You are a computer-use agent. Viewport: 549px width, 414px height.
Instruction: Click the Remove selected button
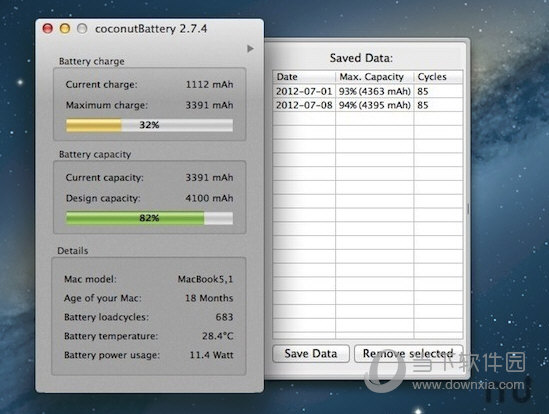coord(408,353)
